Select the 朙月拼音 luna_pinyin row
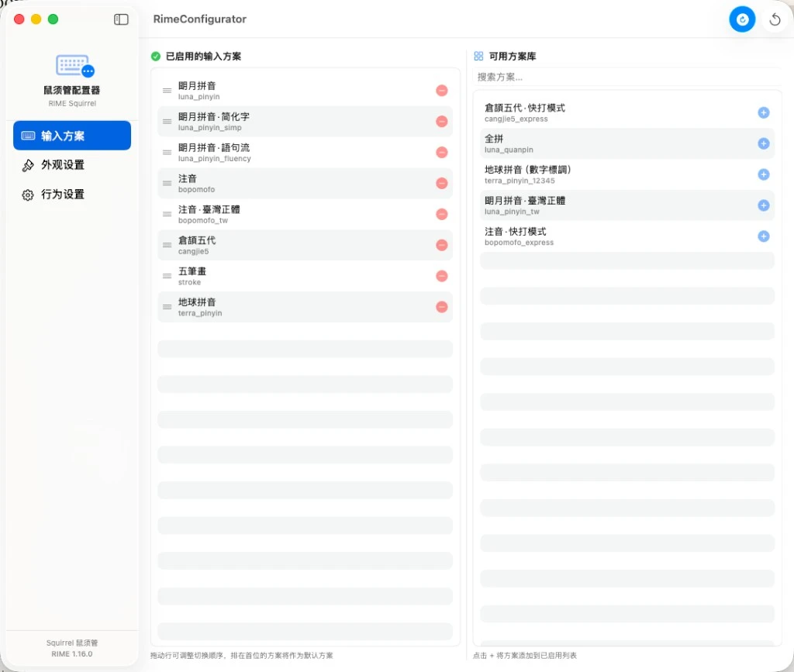This screenshot has width=794, height=672. (305, 91)
